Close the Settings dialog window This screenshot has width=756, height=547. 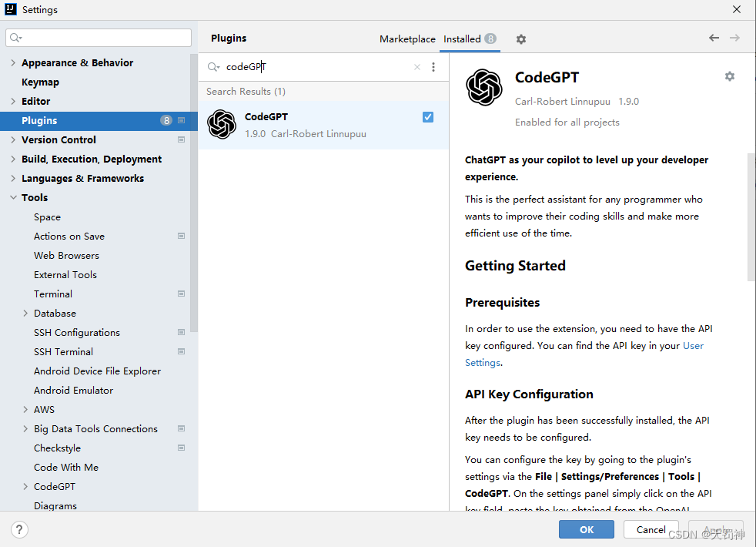coord(736,9)
